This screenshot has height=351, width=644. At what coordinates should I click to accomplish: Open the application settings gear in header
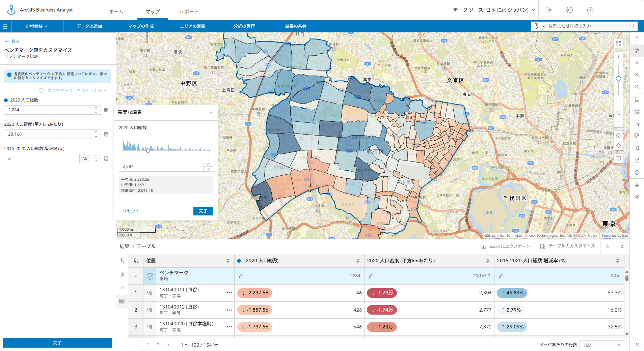(570, 10)
